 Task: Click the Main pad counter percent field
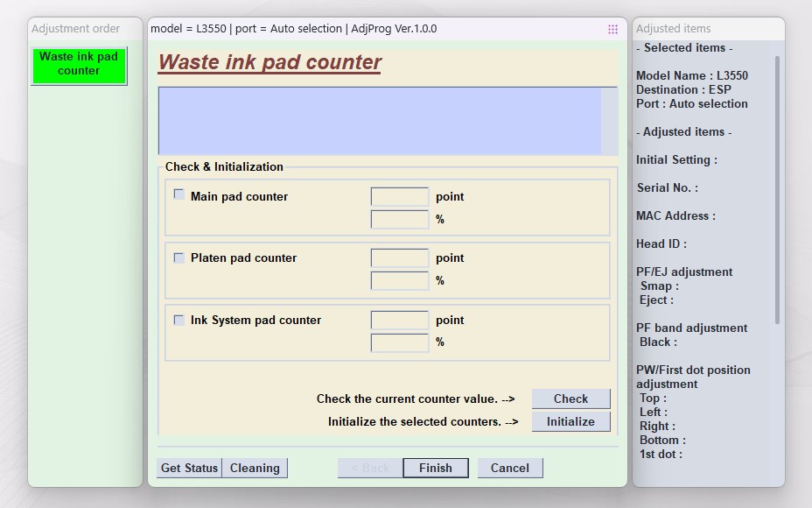[x=399, y=219]
